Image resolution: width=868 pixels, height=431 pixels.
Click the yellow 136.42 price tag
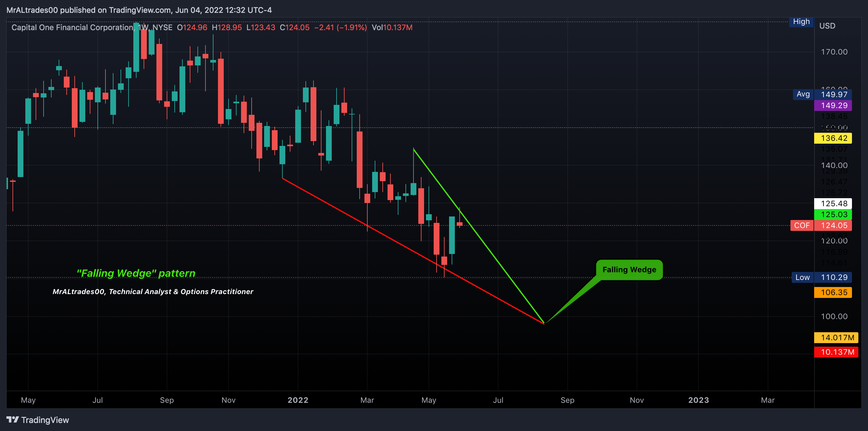coord(833,138)
